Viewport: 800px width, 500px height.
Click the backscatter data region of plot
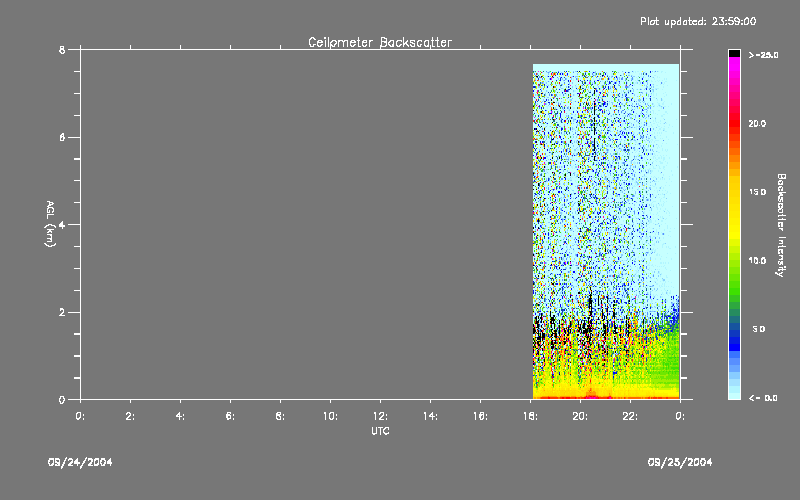(606, 231)
